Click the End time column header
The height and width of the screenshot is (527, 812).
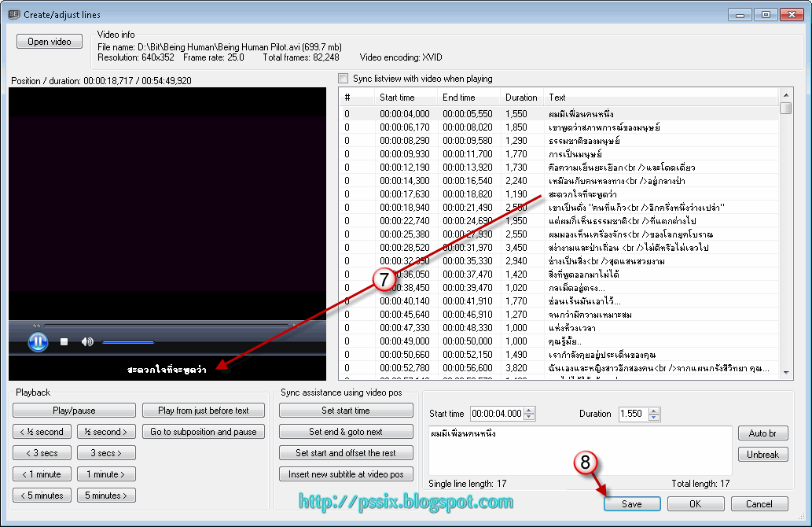click(x=469, y=98)
